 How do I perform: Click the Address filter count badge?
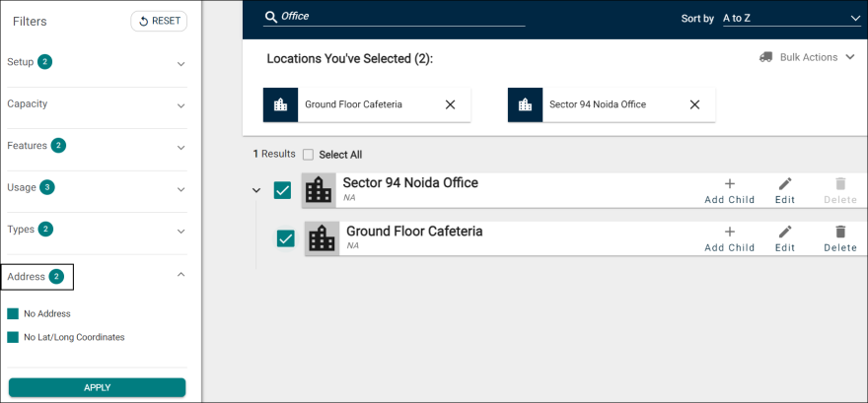(x=56, y=277)
